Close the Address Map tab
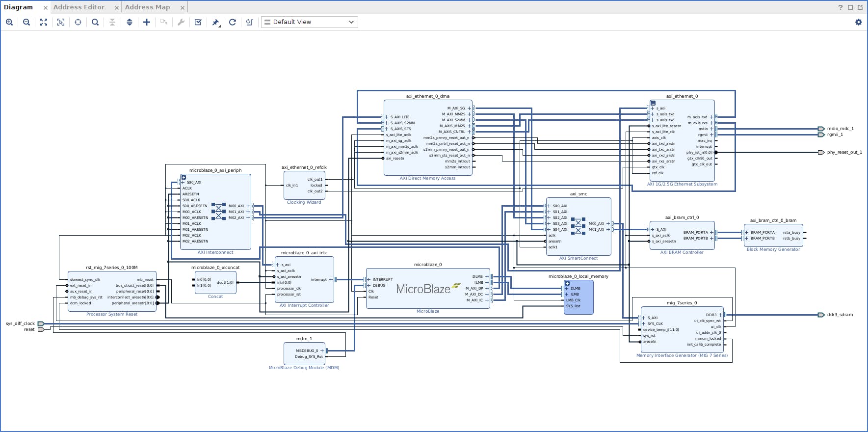Viewport: 868px width, 432px height. coord(183,8)
